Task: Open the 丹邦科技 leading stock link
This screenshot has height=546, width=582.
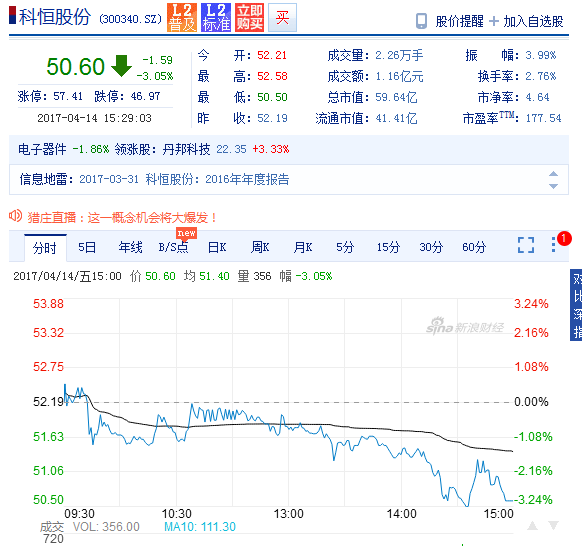Action: [x=186, y=149]
